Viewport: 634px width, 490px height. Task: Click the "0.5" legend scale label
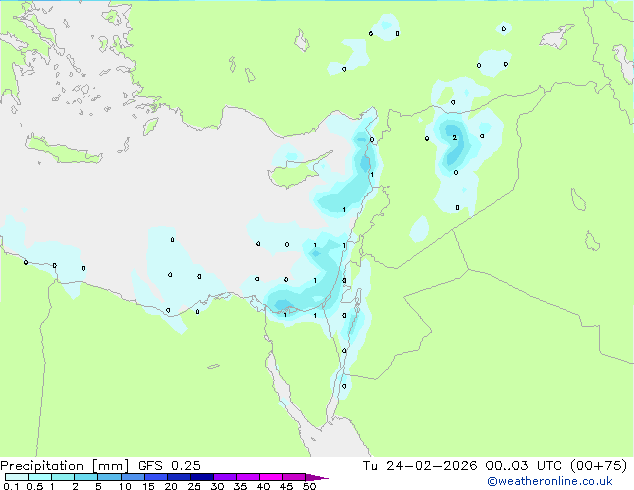tap(34, 486)
